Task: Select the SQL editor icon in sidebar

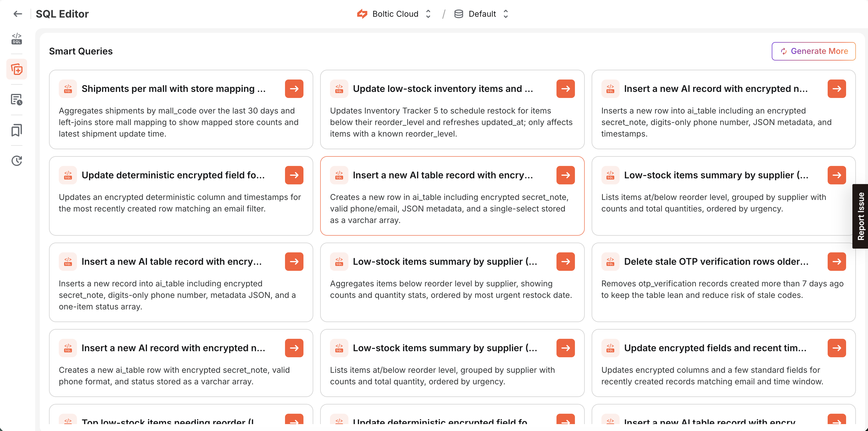Action: coord(16,38)
